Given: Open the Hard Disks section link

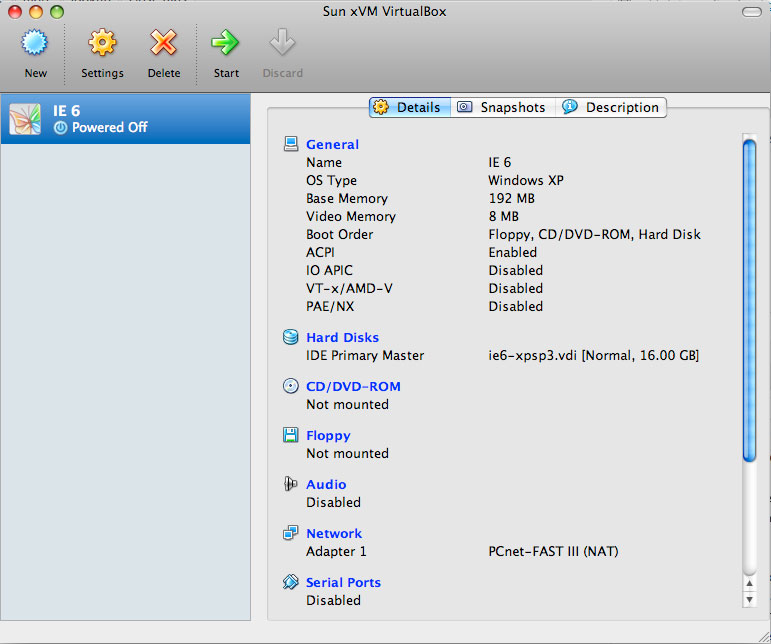Looking at the screenshot, I should coord(342,338).
